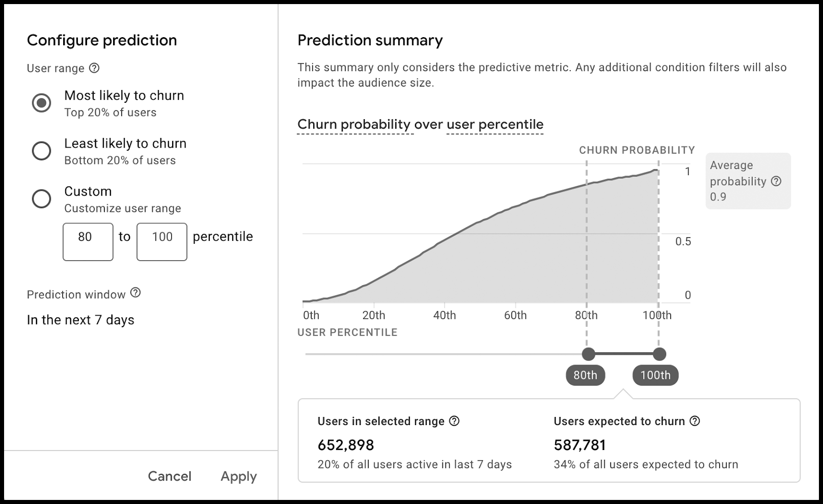The width and height of the screenshot is (823, 504).
Task: Click the 100th percentile label bubble
Action: tap(655, 376)
